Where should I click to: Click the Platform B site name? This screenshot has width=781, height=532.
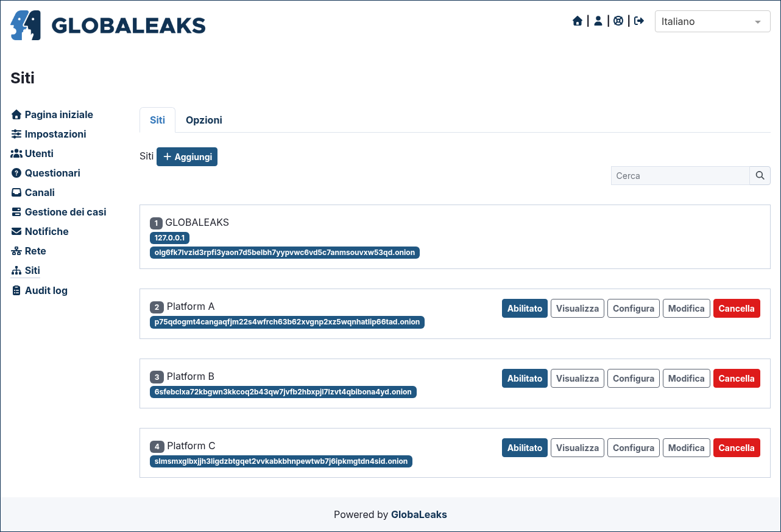pyautogui.click(x=191, y=376)
